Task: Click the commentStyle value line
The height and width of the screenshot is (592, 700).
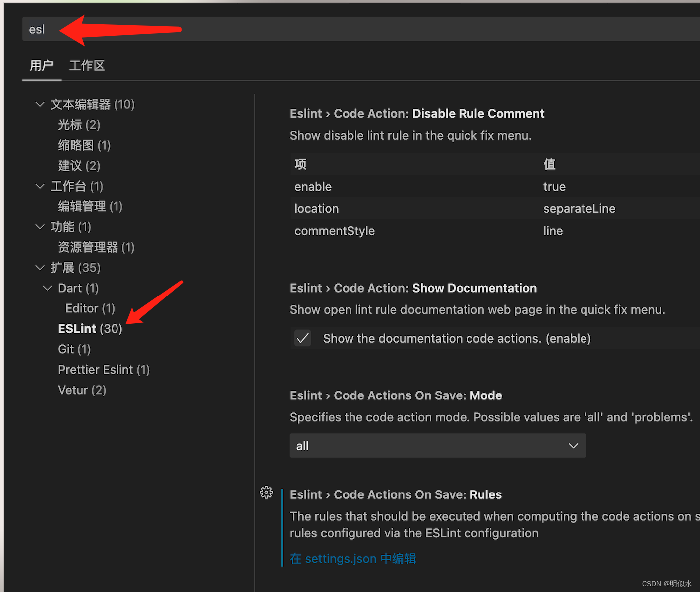Action: click(x=553, y=231)
